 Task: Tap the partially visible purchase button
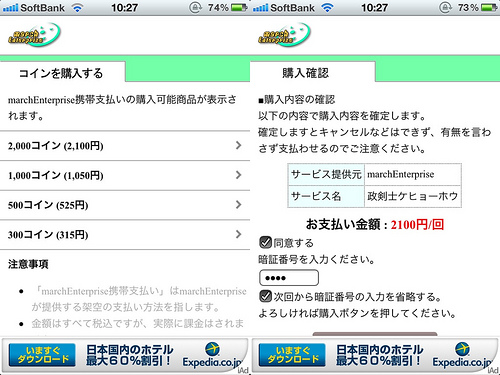pos(375,334)
